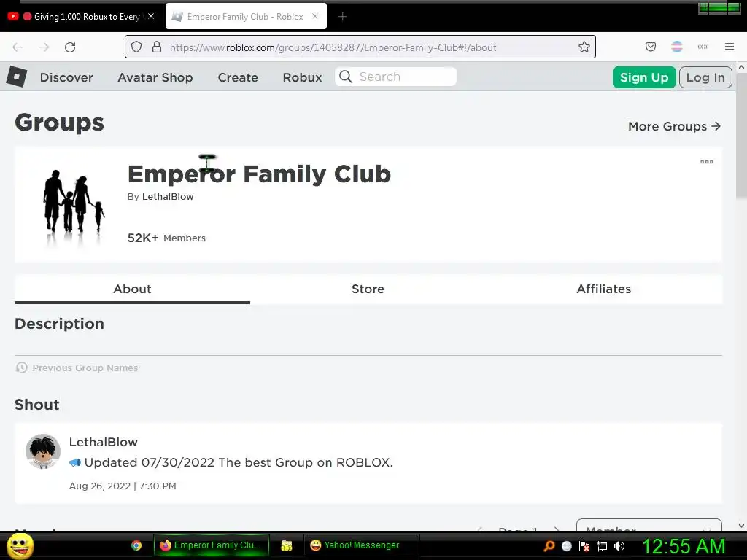Open Robux in the navigation bar
747x560 pixels.
click(303, 77)
